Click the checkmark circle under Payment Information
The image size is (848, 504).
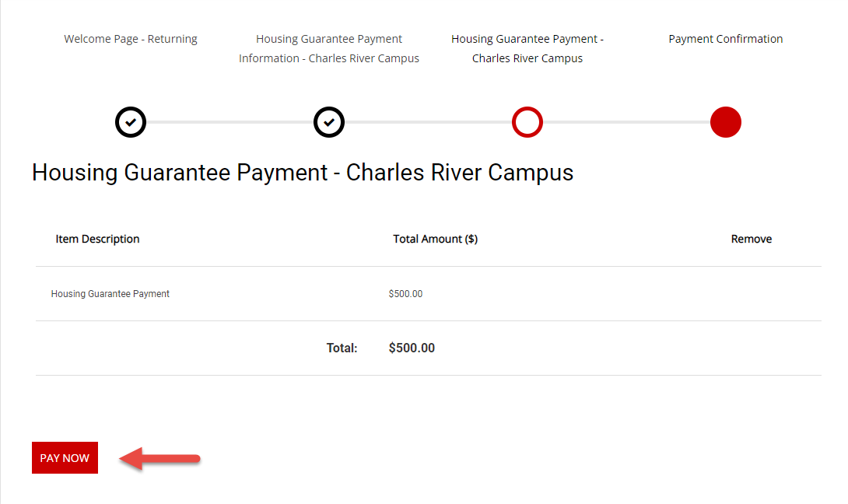coord(329,122)
